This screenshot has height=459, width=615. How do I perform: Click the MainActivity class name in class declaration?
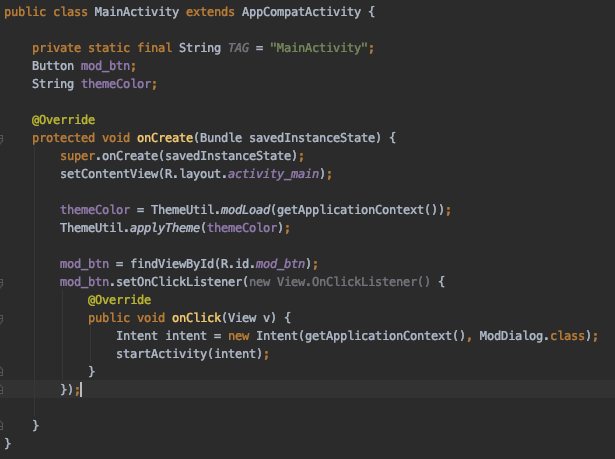click(136, 12)
